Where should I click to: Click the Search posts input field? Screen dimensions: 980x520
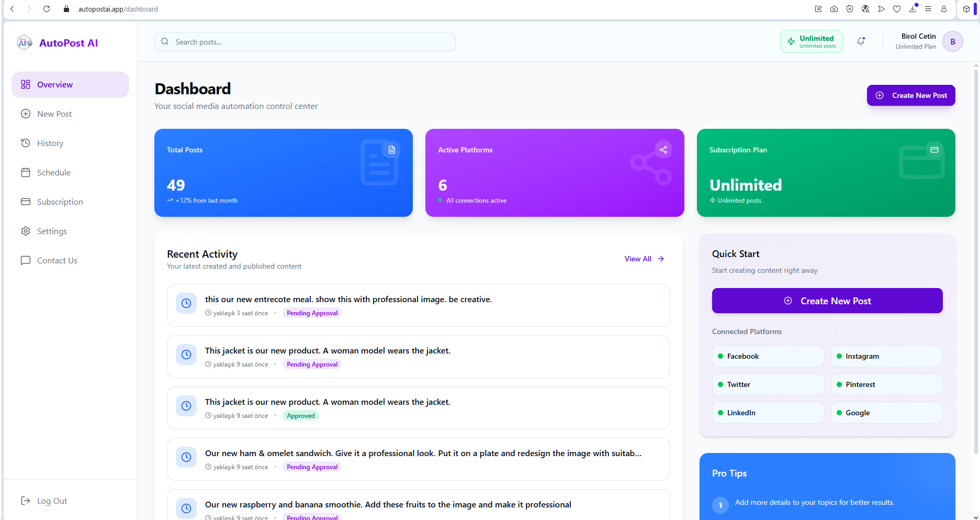coord(305,41)
